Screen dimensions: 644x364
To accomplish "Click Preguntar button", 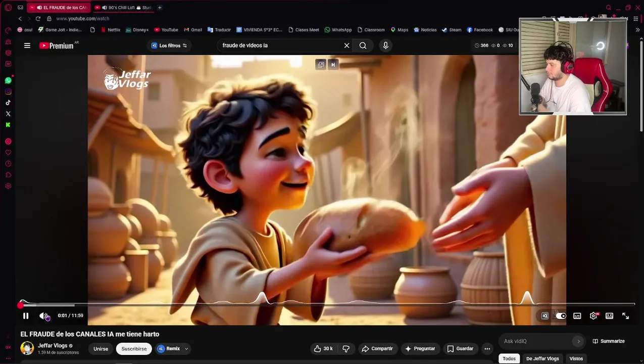I will tap(419, 348).
